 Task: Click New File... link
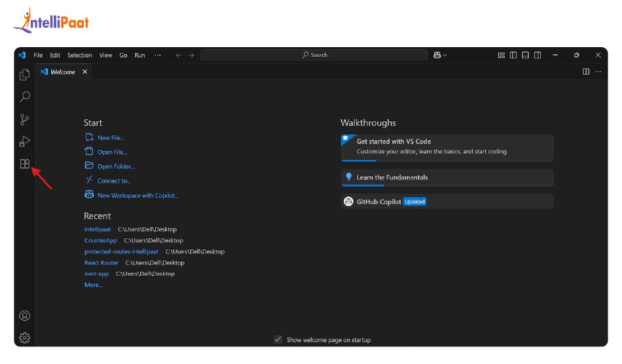pyautogui.click(x=111, y=137)
